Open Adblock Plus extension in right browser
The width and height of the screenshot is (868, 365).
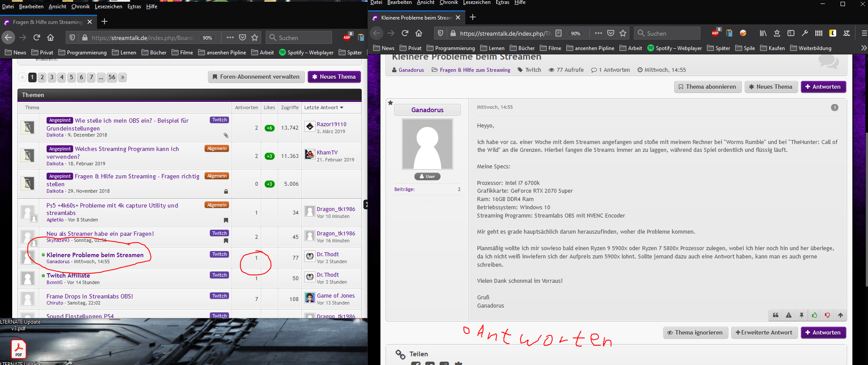716,33
